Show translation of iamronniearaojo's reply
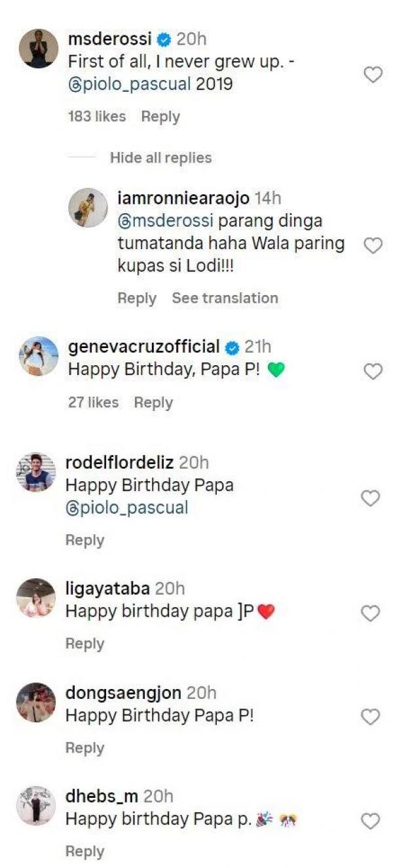This screenshot has height=868, width=393. [x=225, y=298]
